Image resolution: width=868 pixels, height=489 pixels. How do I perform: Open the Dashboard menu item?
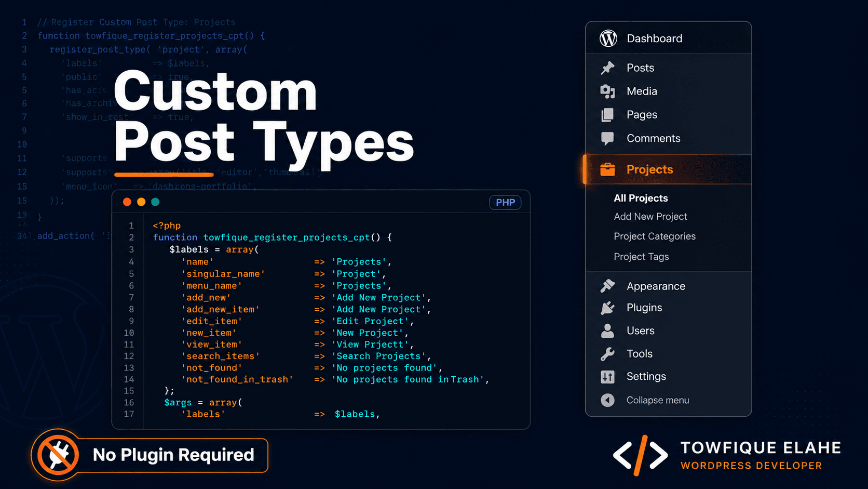point(669,38)
